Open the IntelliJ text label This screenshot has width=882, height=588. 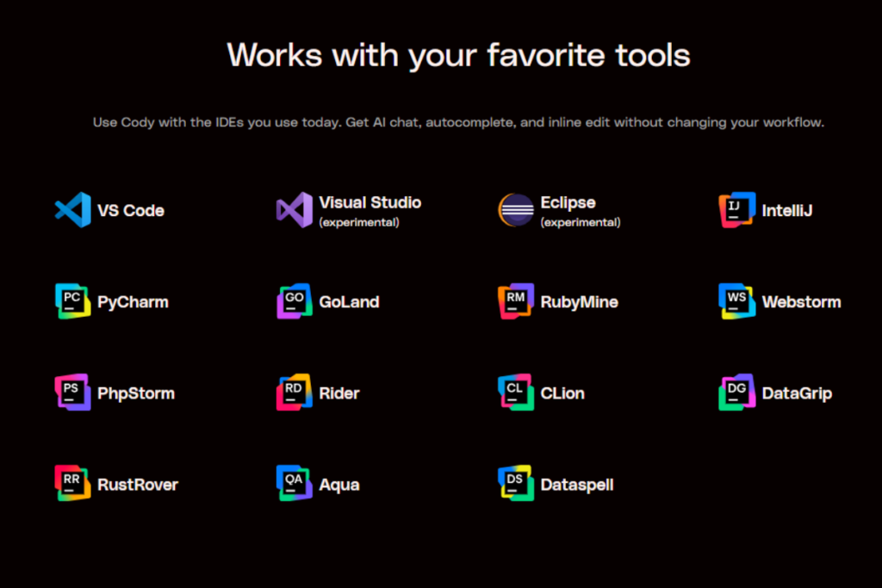(787, 211)
